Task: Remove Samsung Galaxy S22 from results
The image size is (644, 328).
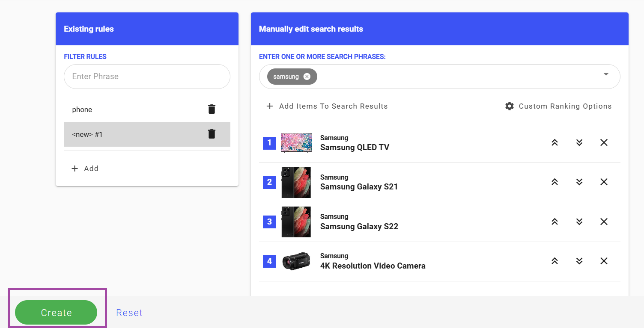Action: coord(604,222)
